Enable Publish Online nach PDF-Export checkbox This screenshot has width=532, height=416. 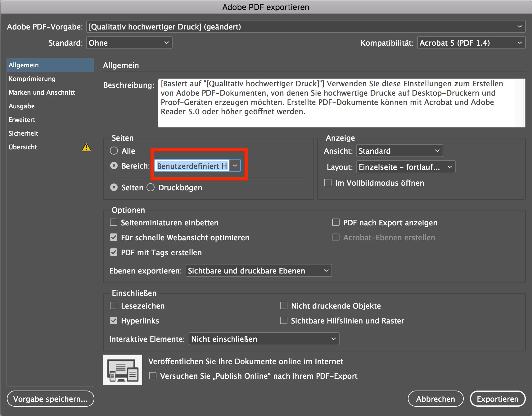coord(153,376)
